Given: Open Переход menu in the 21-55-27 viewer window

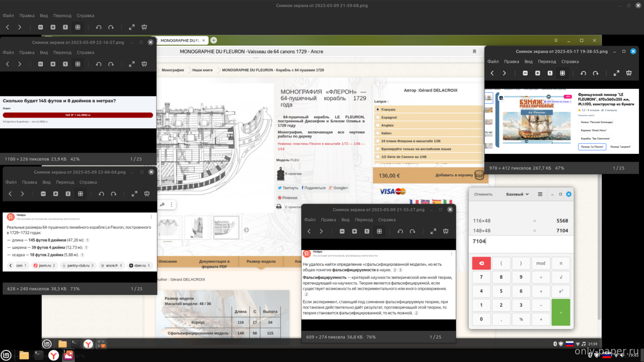Looking at the screenshot, I should click(x=364, y=220).
